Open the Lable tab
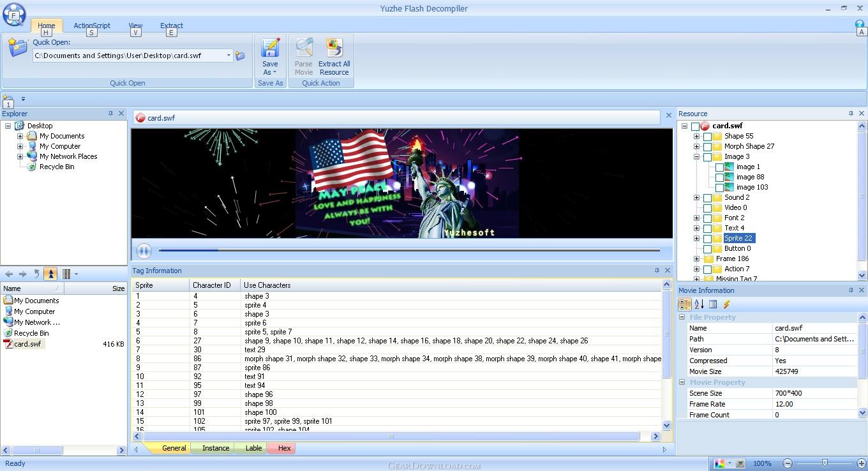The width and height of the screenshot is (868, 471). point(253,448)
